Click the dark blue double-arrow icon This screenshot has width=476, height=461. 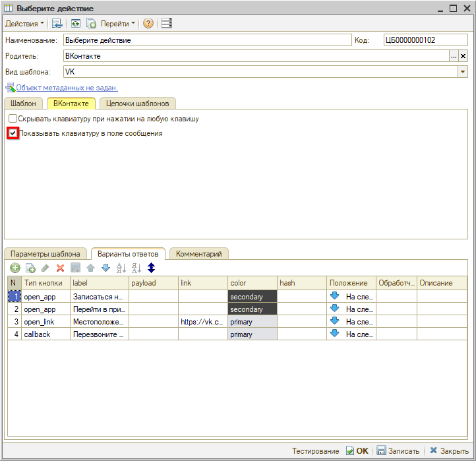point(151,268)
